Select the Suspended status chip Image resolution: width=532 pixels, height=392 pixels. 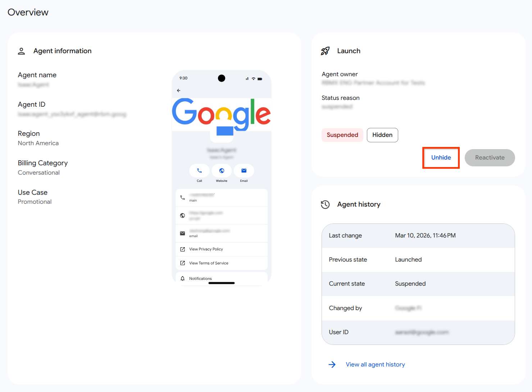pos(342,135)
